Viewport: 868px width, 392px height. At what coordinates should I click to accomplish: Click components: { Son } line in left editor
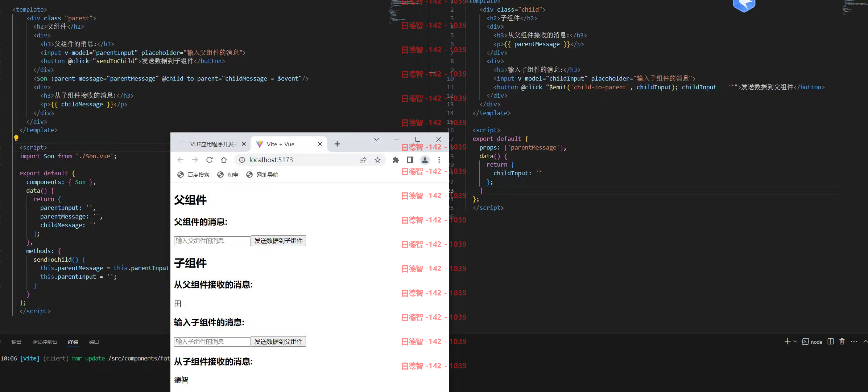coord(61,182)
